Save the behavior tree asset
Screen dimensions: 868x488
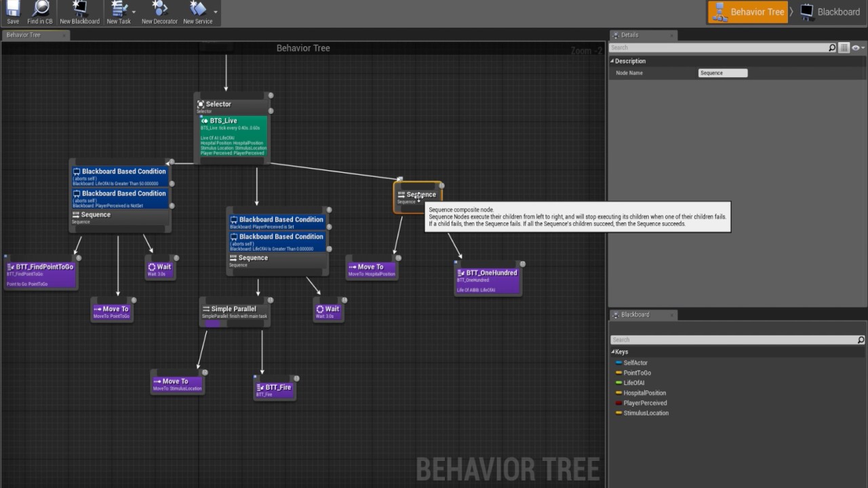pyautogui.click(x=13, y=13)
